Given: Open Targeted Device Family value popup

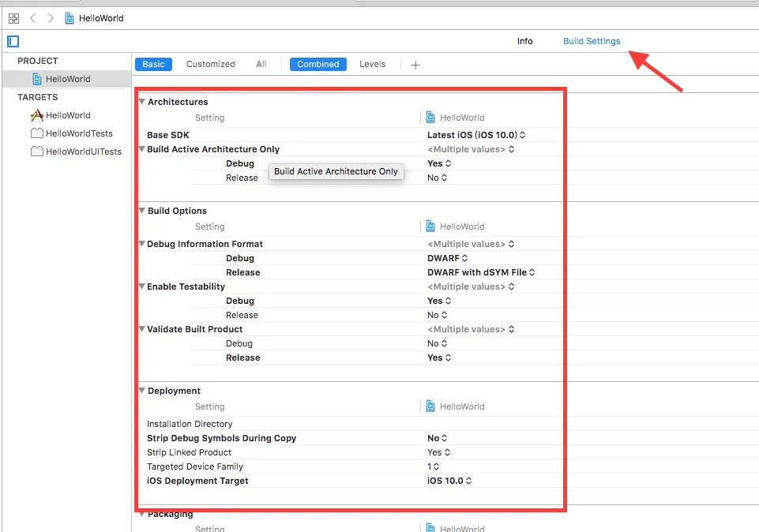Looking at the screenshot, I should 433,466.
